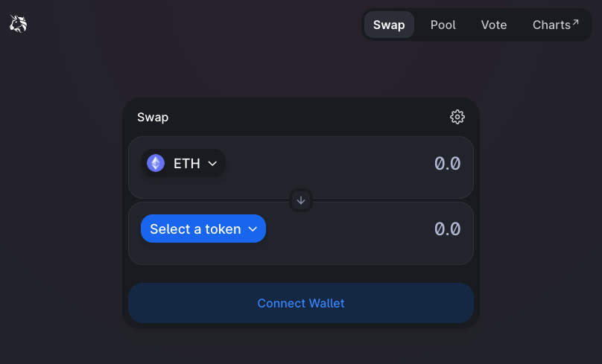This screenshot has width=602, height=364.
Task: Open the Select a token dropdown
Action: 203,229
